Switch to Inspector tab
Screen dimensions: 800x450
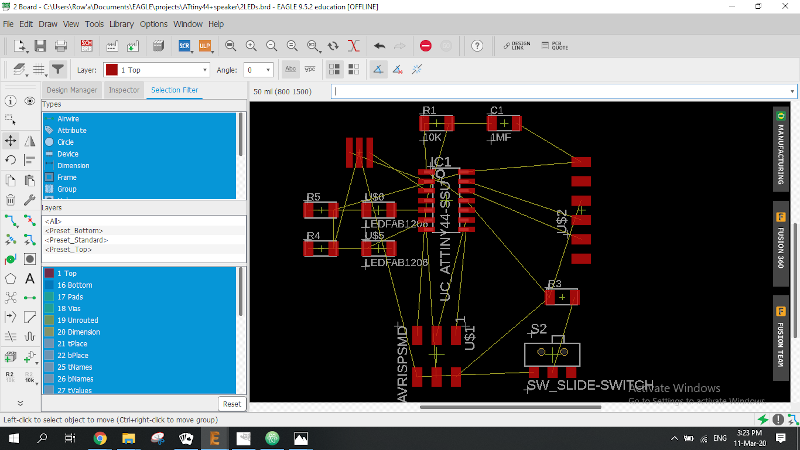[x=123, y=90]
